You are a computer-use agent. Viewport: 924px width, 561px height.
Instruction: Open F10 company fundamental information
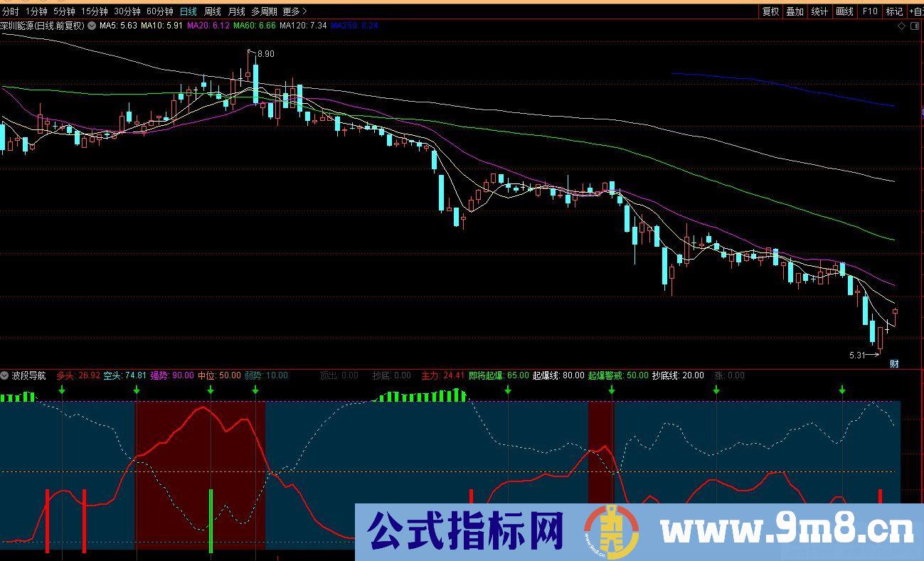coord(869,11)
